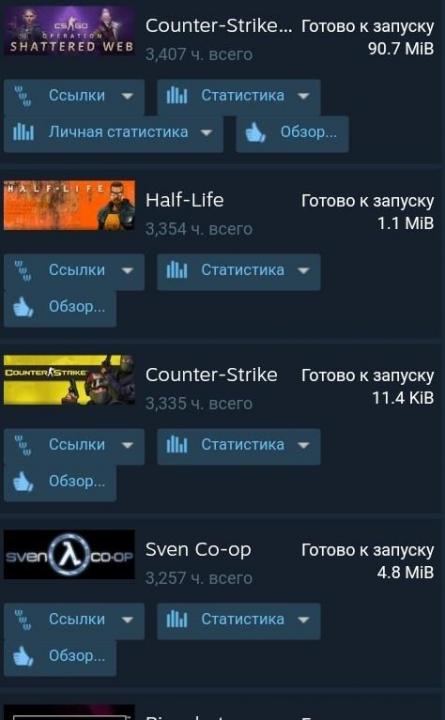Click thumbs-up icon under Half-Life entry
Viewport: 445px width, 720px height.
tap(23, 307)
